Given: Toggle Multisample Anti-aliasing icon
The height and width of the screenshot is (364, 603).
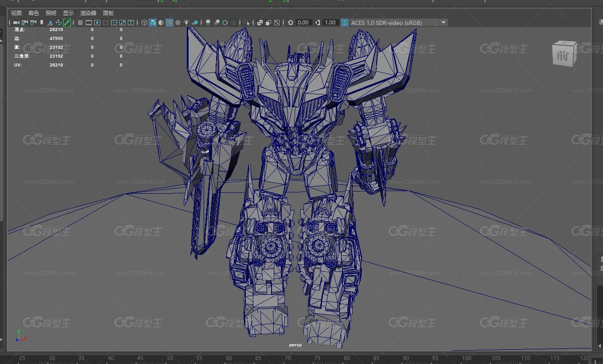Looking at the screenshot, I should pyautogui.click(x=225, y=23).
